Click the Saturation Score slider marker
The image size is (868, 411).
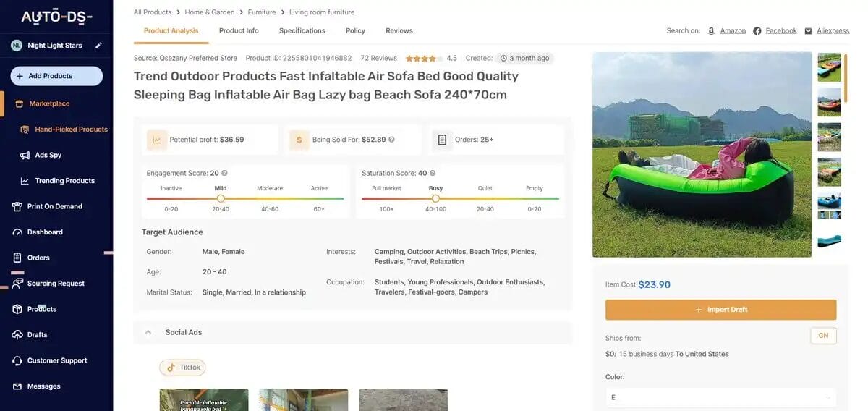435,198
